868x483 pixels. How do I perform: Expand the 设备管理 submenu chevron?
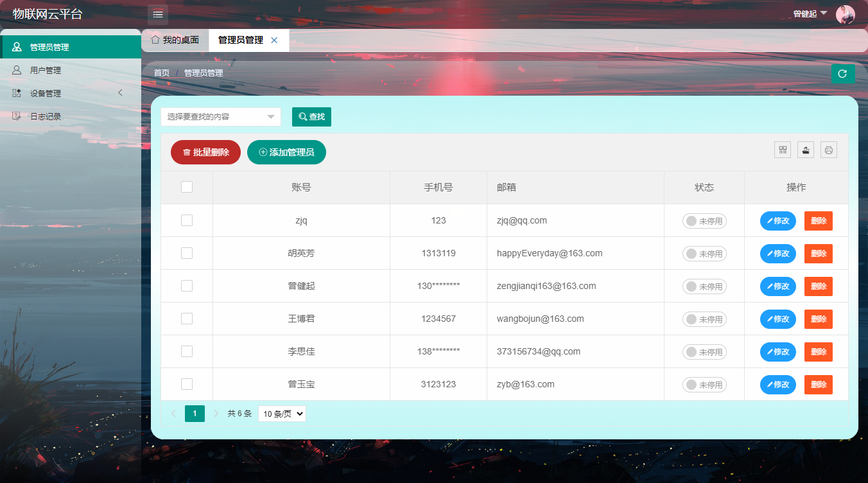[x=120, y=93]
